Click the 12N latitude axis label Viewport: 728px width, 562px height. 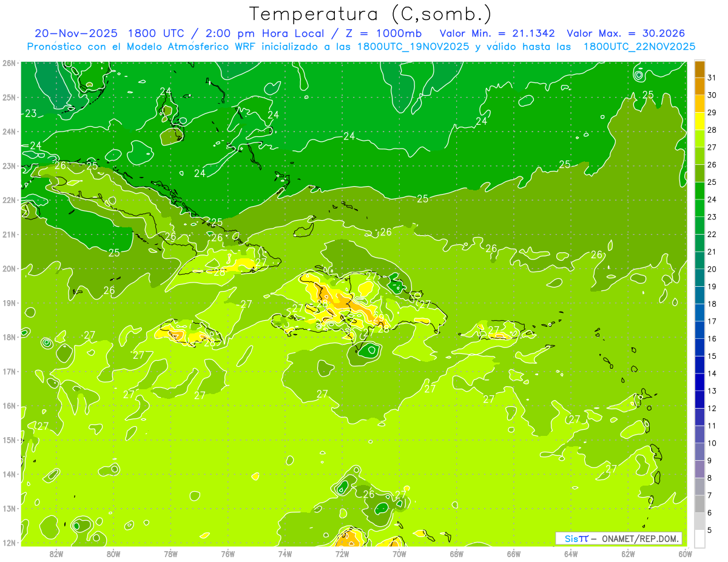(9, 543)
